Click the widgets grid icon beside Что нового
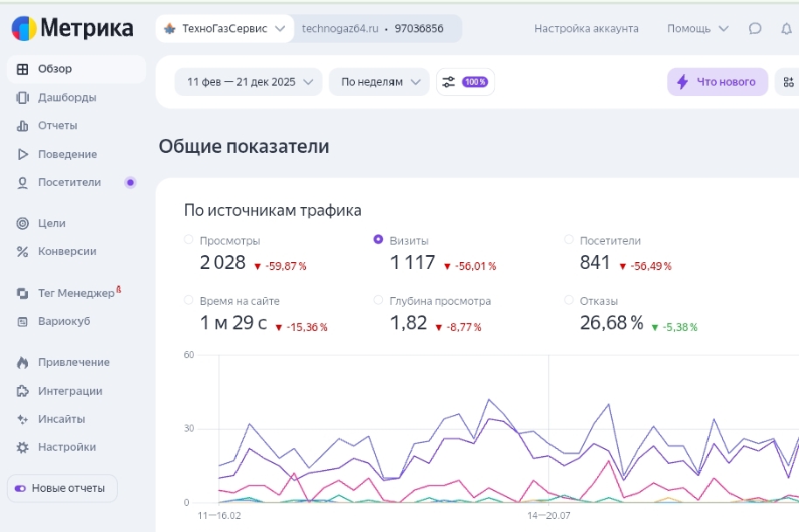The width and height of the screenshot is (799, 532). click(x=788, y=82)
